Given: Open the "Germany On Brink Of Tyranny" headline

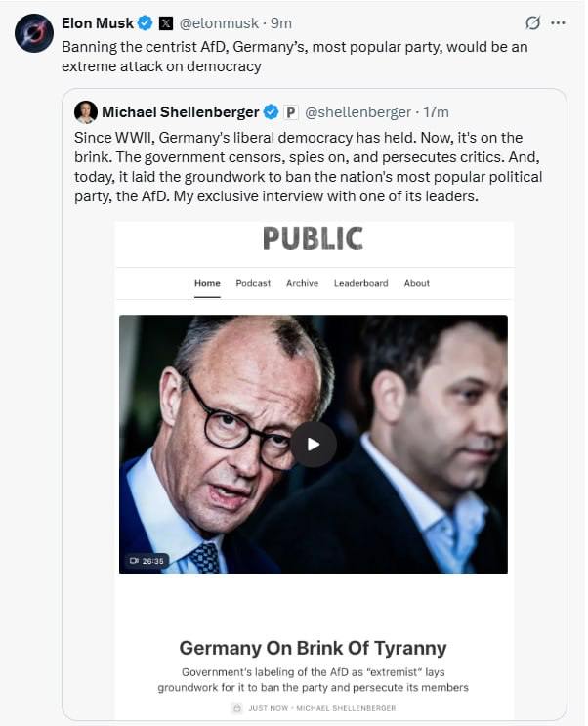Looking at the screenshot, I should [x=313, y=648].
